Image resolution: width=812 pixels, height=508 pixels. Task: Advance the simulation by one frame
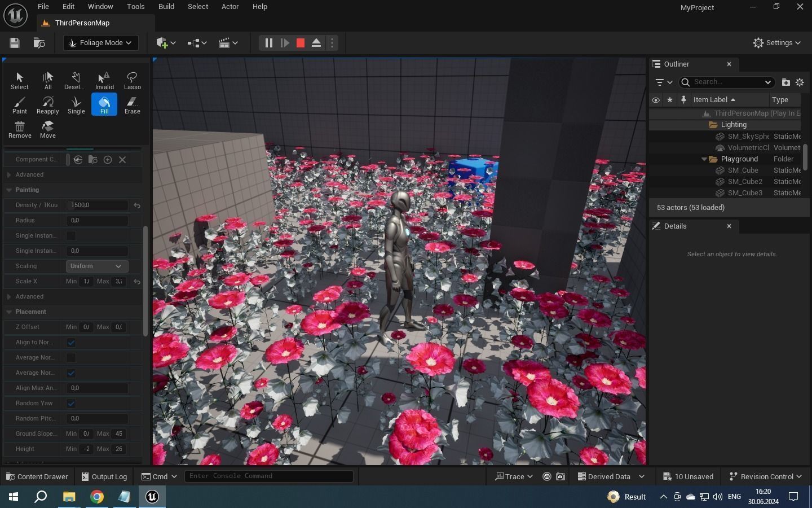(285, 43)
